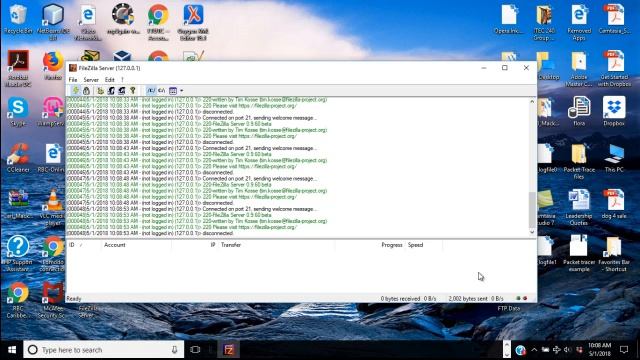The height and width of the screenshot is (360, 640).
Task: Click the Ready status bar text
Action: tap(74, 299)
